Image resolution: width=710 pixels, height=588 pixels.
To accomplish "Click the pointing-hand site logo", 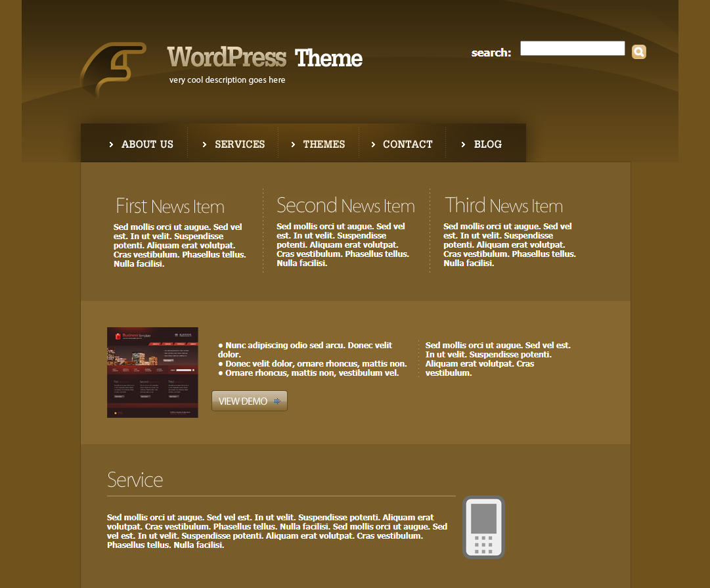I will coord(113,70).
